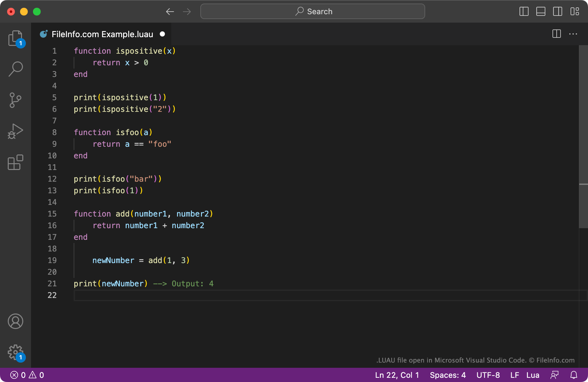Viewport: 588px width, 382px height.
Task: Open editor More Actions ellipsis menu
Action: tap(573, 34)
